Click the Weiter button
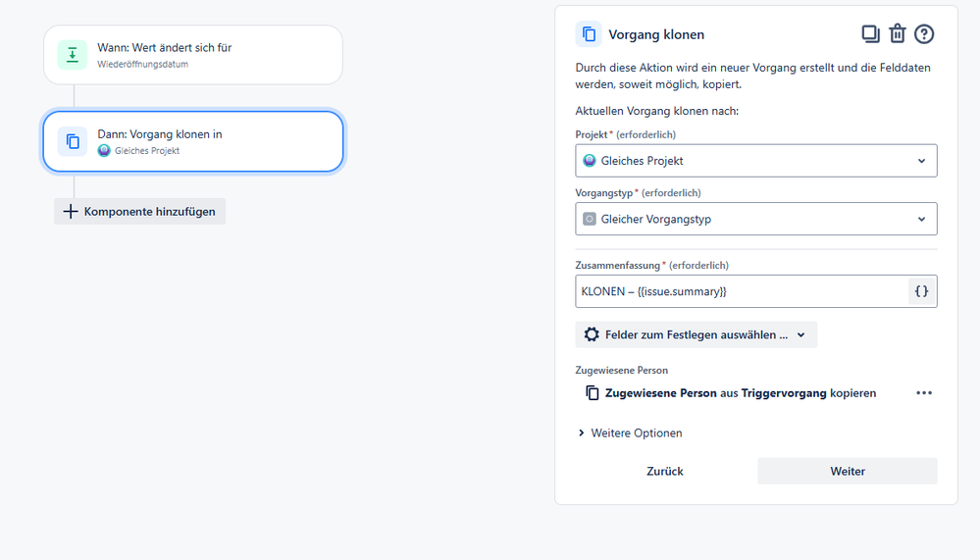 847,472
